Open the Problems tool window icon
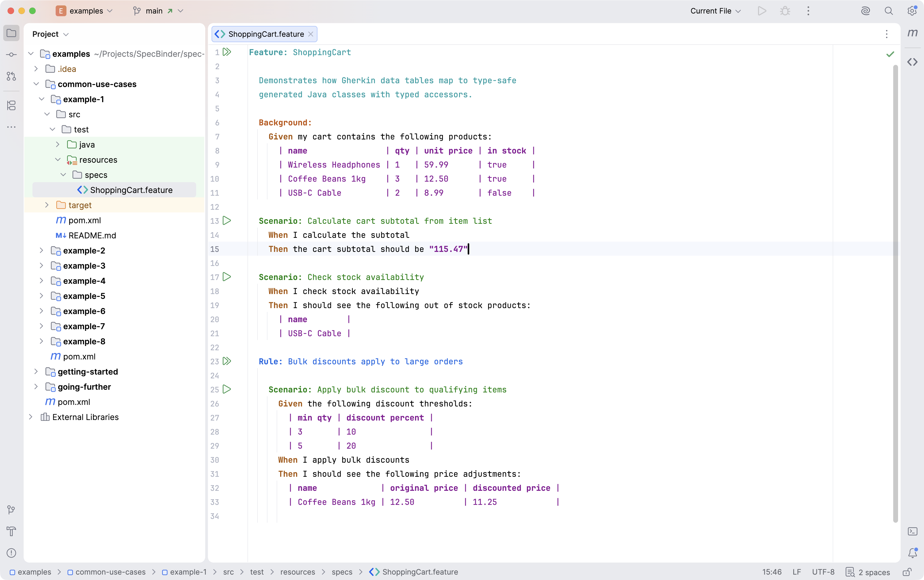 [12, 553]
